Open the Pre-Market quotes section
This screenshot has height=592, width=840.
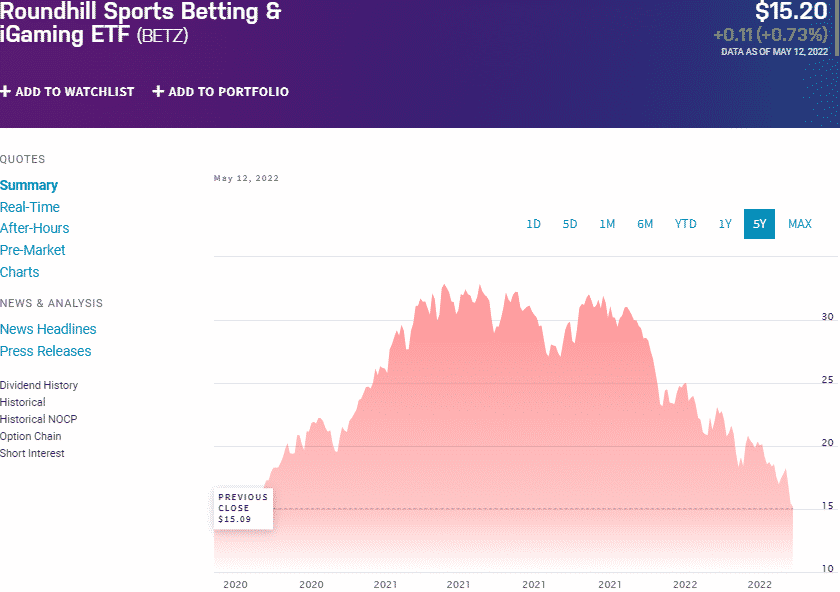pos(32,250)
